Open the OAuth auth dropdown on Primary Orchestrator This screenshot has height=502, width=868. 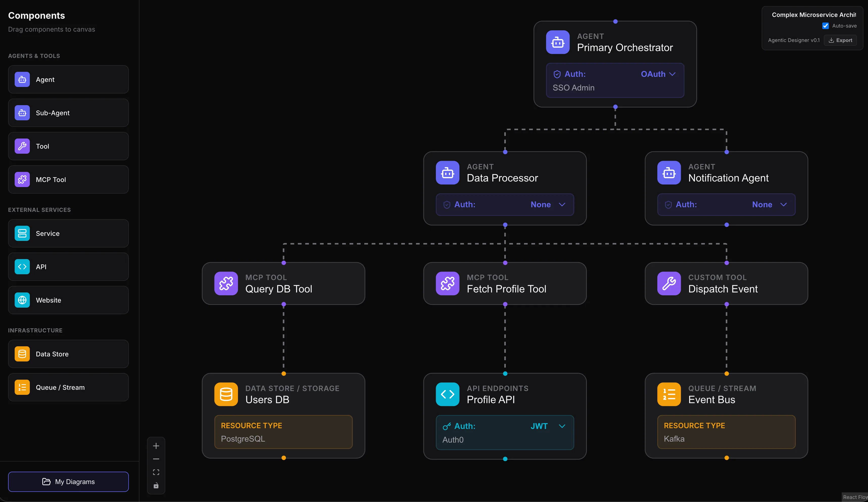click(x=658, y=74)
